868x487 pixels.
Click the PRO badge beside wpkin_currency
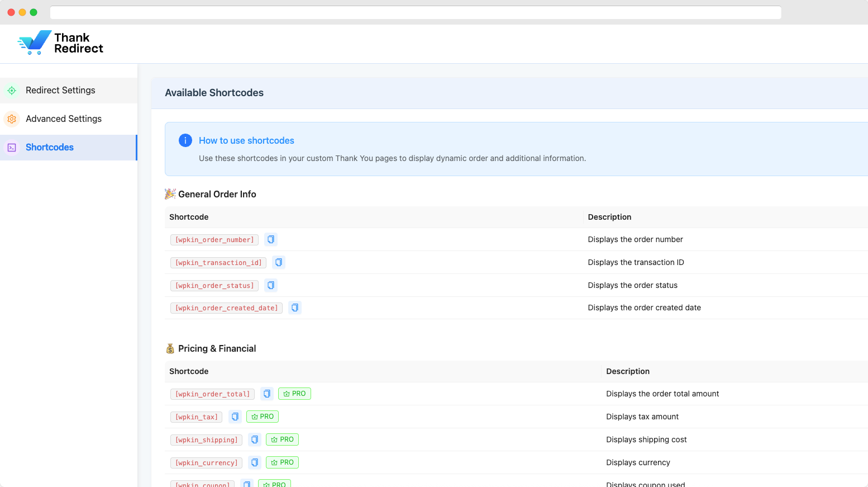(282, 462)
